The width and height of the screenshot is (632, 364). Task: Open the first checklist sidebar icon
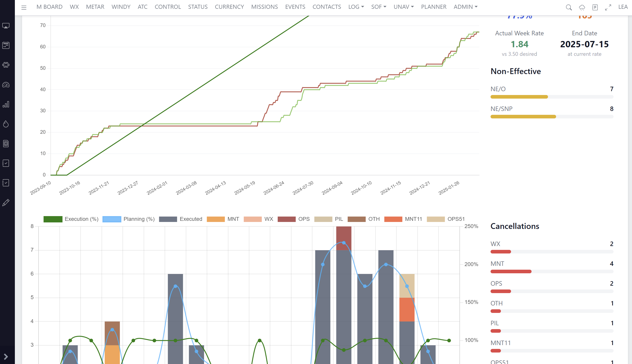click(x=6, y=163)
